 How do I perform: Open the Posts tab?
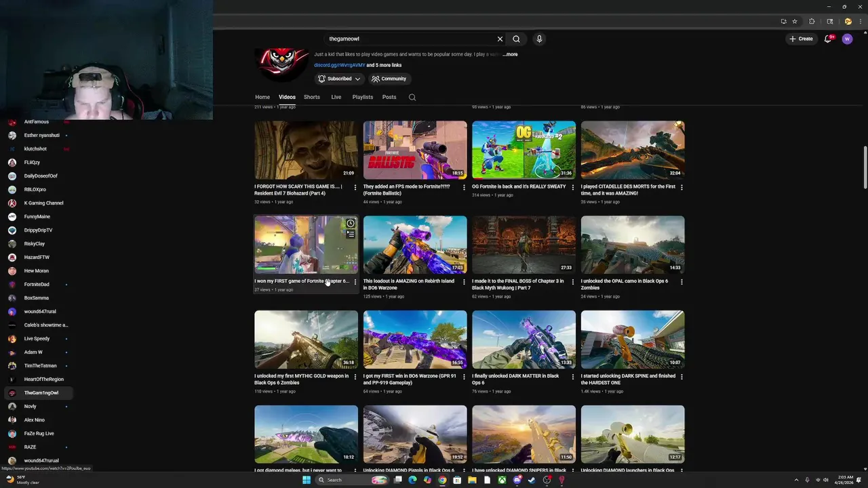pos(389,97)
